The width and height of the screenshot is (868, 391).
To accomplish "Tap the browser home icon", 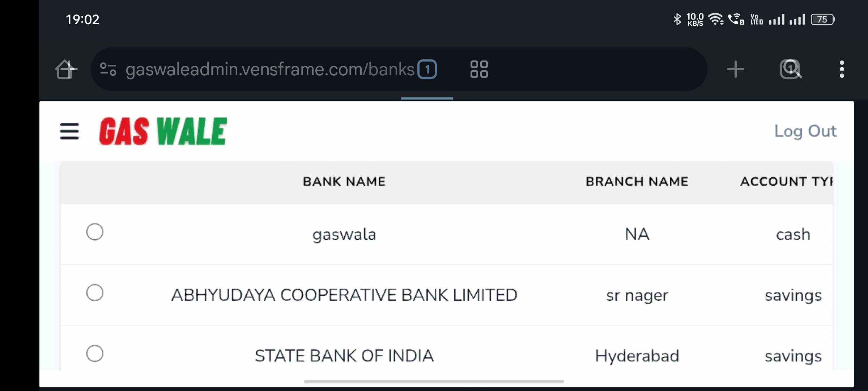I will [66, 69].
